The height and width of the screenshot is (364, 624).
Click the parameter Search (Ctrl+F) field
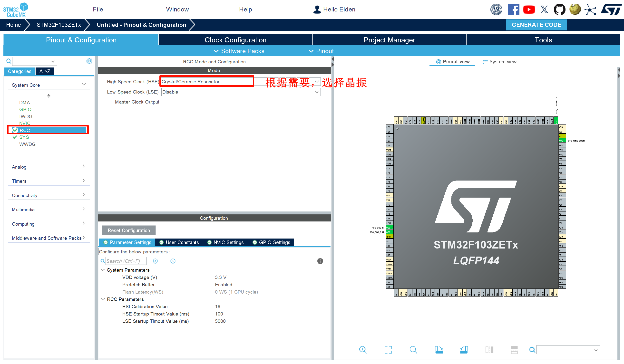click(x=126, y=261)
